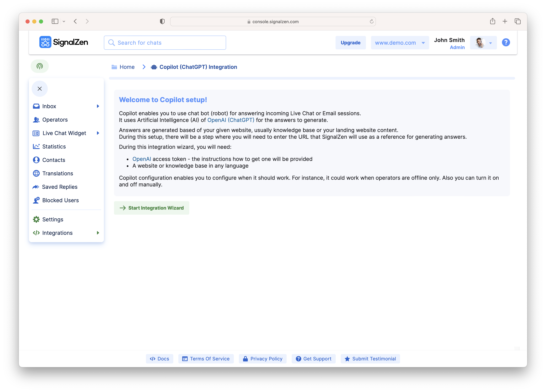The image size is (546, 392).
Task: Reload the page with the refresh icon
Action: click(372, 21)
